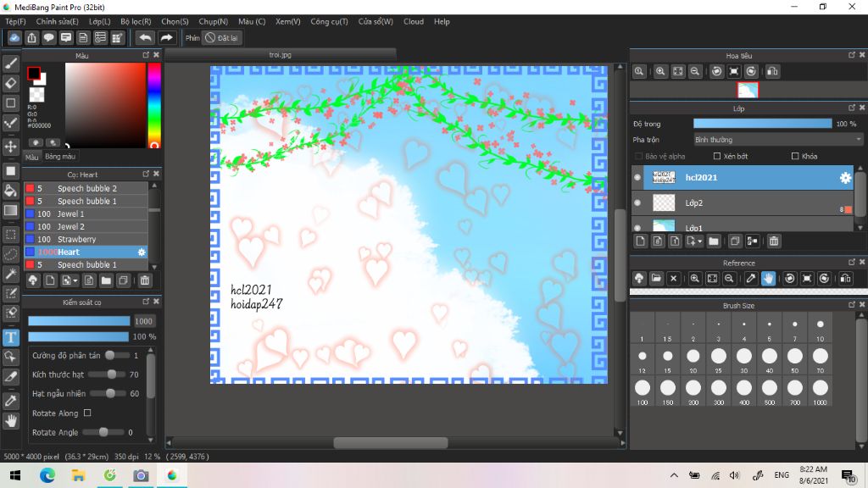This screenshot has width=868, height=488.
Task: Pick a hue on the rainbow color bar
Action: click(x=154, y=105)
